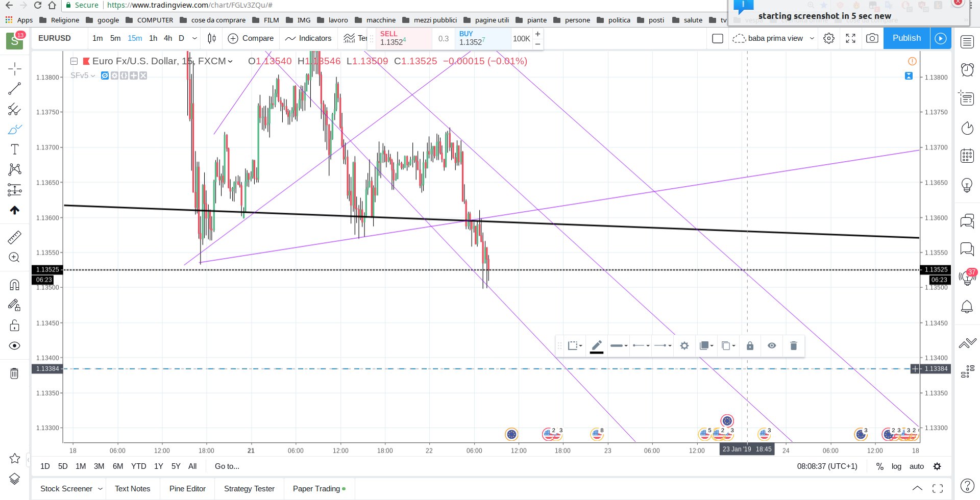Select the zoom in tool

15,258
